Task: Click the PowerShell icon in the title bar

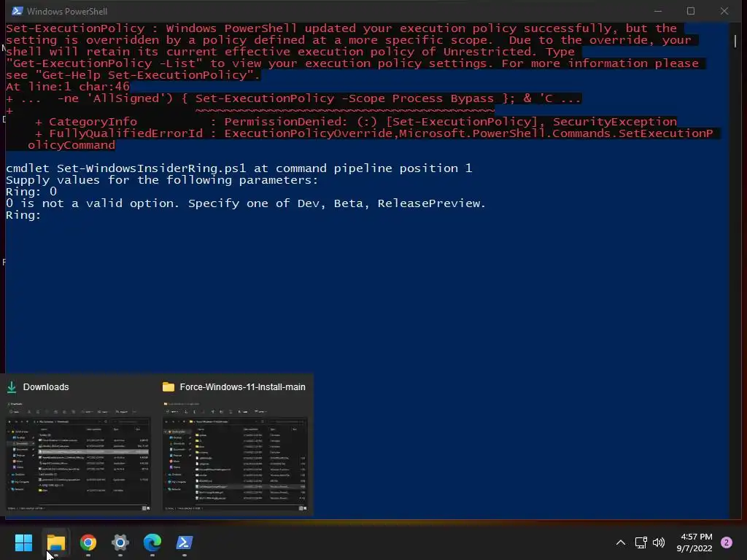Action: (18, 11)
